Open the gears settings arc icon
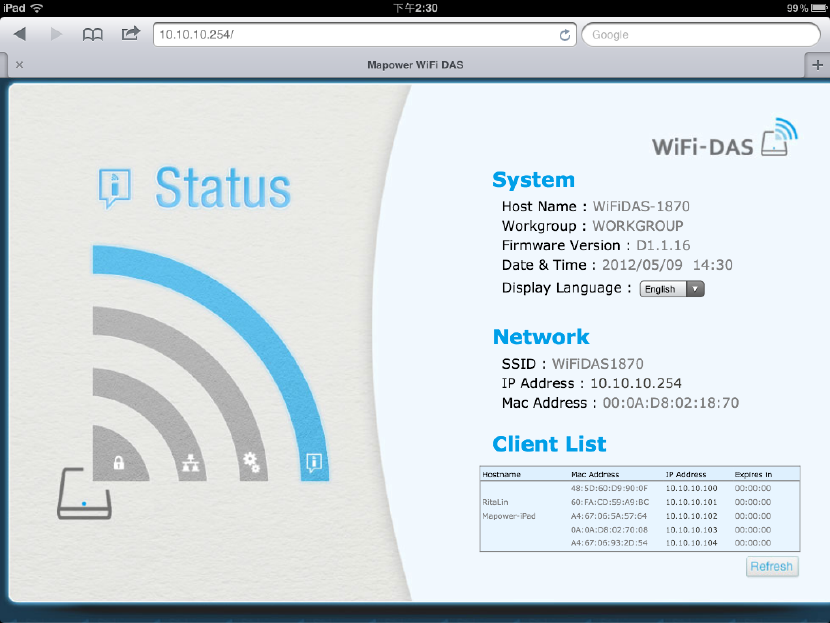The width and height of the screenshot is (830, 623). 251,462
